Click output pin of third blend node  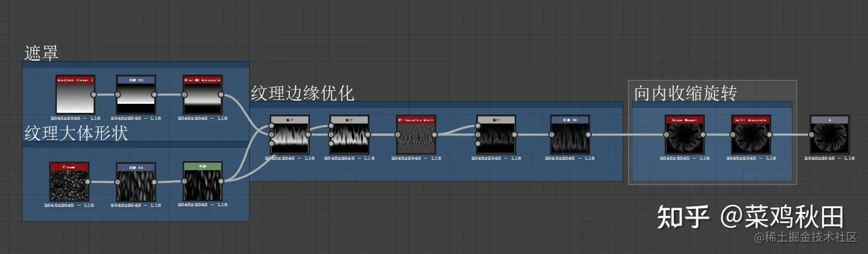coord(514,135)
